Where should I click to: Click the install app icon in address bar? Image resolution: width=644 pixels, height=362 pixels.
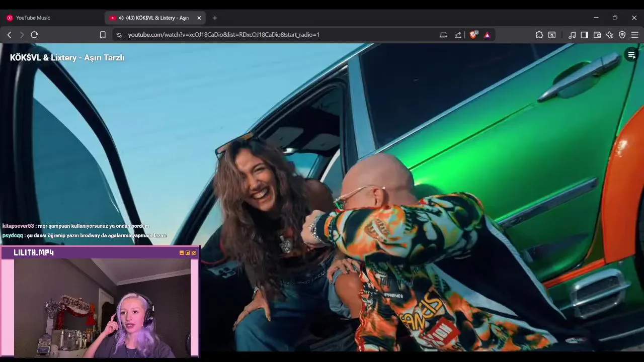pyautogui.click(x=443, y=35)
